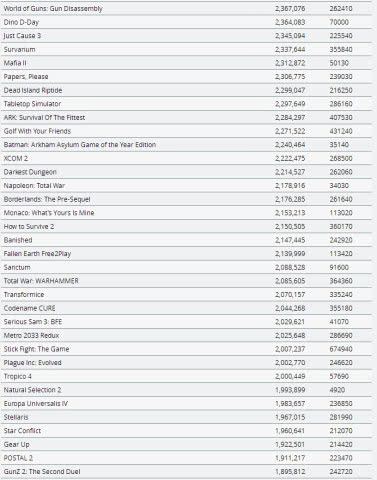Click Total War: WARHAMMER title
The image size is (377, 480).
tap(41, 281)
